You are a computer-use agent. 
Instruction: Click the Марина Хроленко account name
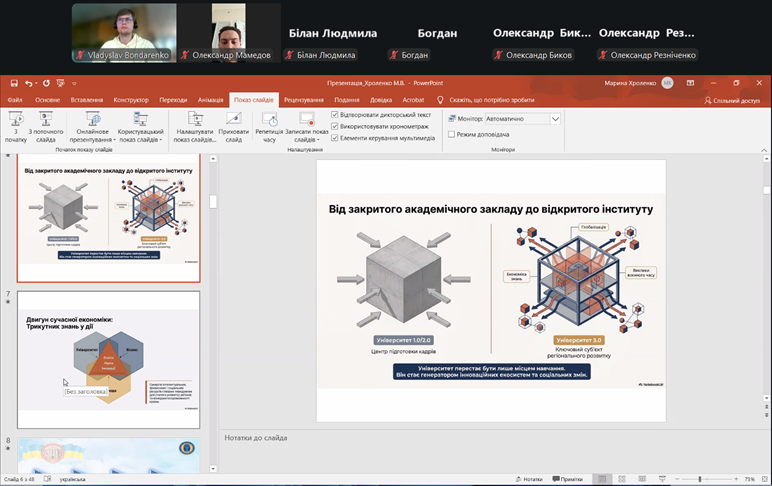click(630, 83)
